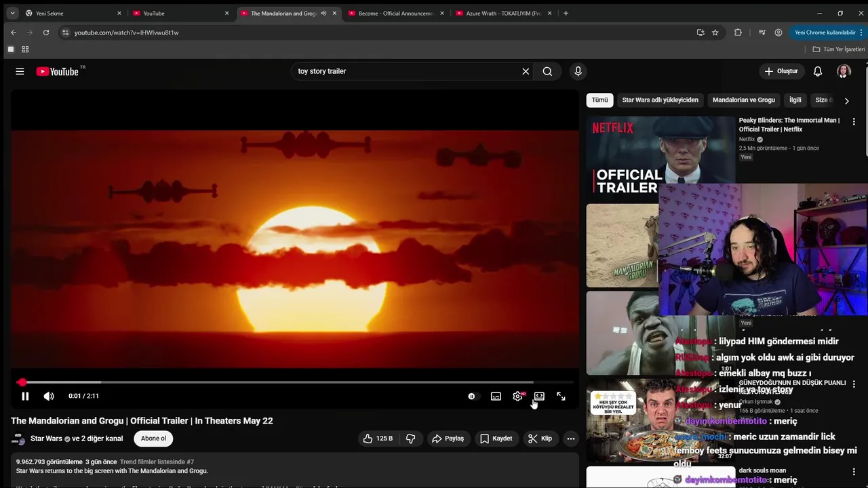The width and height of the screenshot is (868, 488).
Task: Open the tab search dropdown arrow
Action: (x=12, y=13)
